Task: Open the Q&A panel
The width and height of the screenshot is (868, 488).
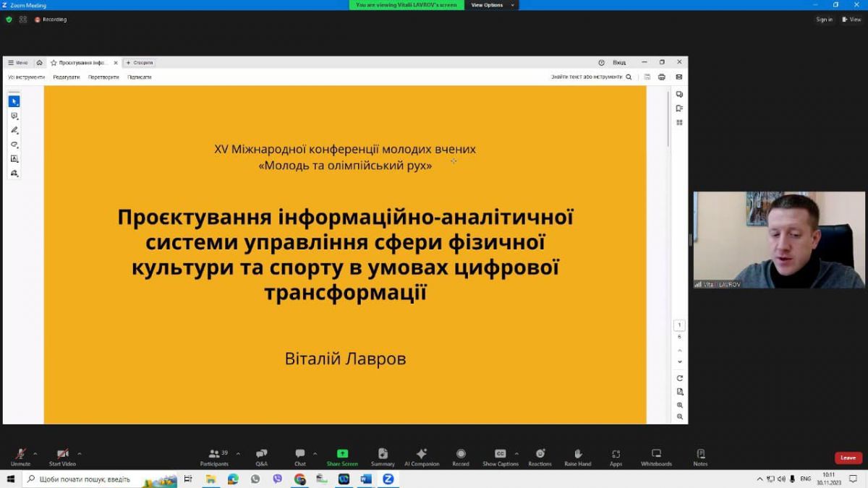Action: tap(261, 457)
